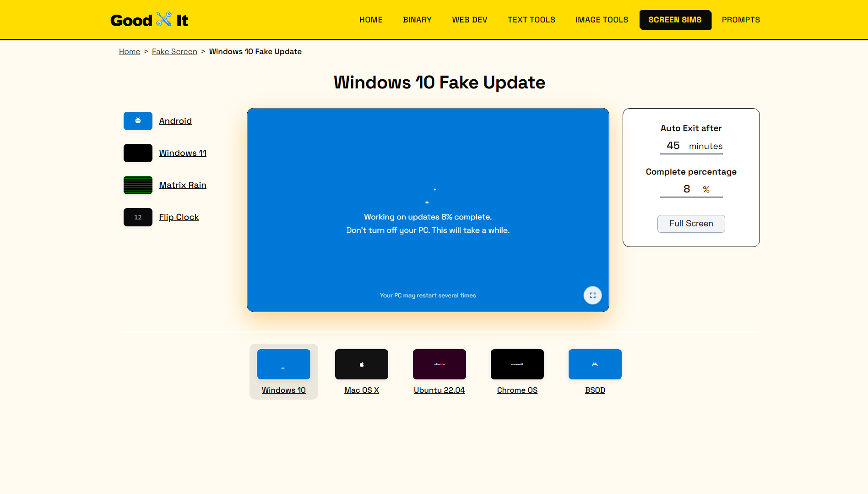Open the BINARY menu item

pyautogui.click(x=417, y=20)
